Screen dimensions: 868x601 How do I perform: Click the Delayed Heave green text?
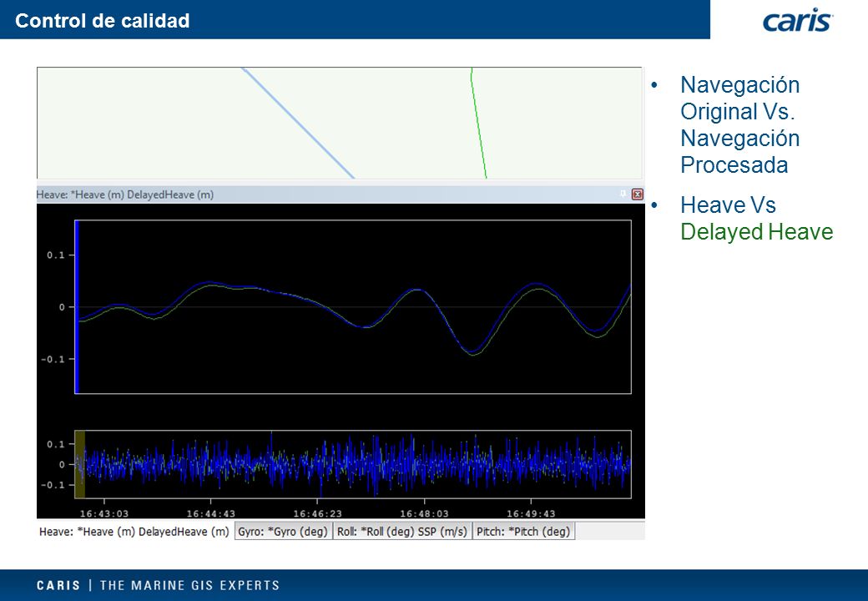[756, 231]
